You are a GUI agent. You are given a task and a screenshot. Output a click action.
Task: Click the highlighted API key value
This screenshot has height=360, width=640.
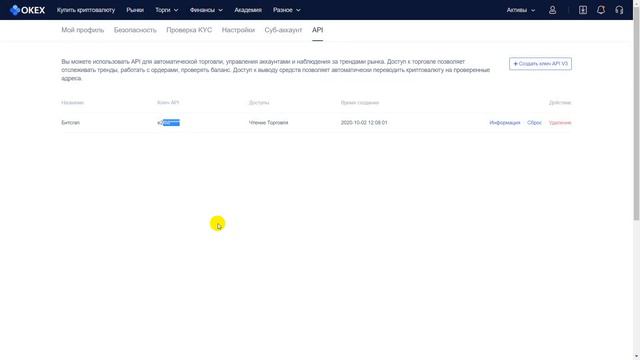point(169,122)
